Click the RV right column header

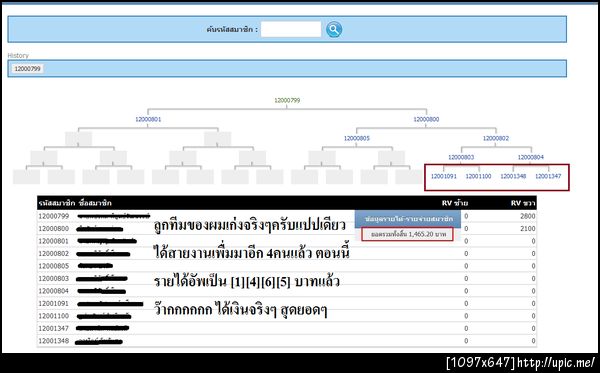(523, 203)
